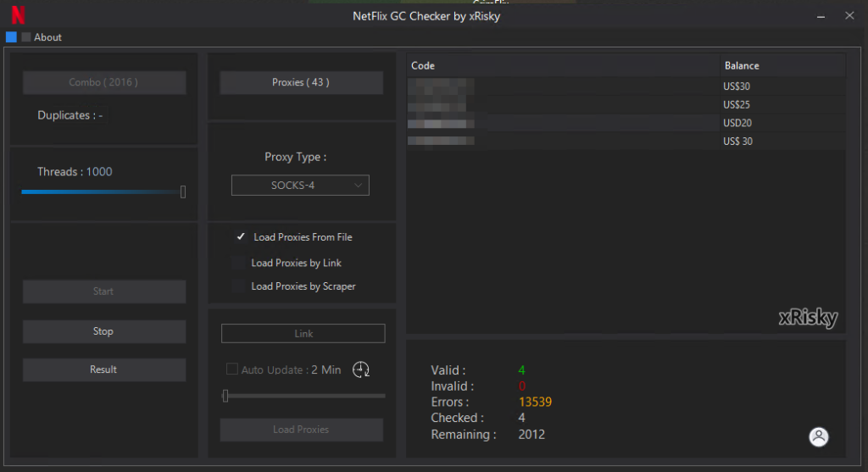Tick the Auto Update checkbox

[232, 369]
